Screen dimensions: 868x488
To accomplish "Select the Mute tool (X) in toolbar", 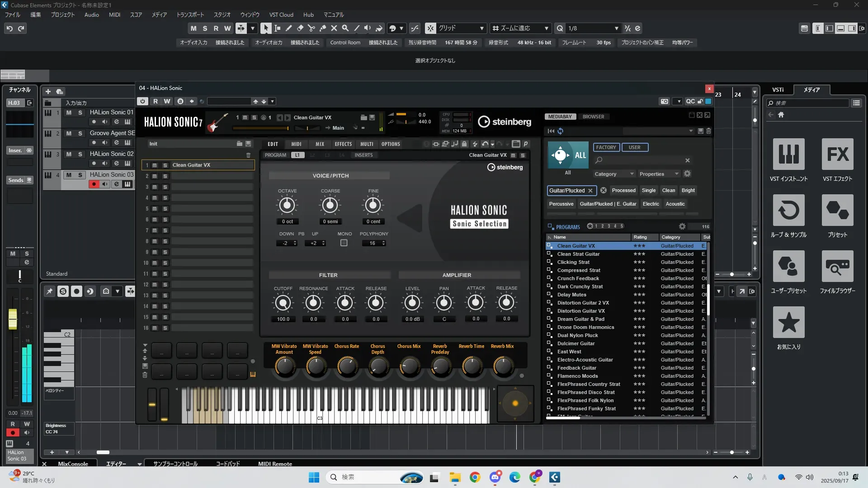I will (334, 28).
